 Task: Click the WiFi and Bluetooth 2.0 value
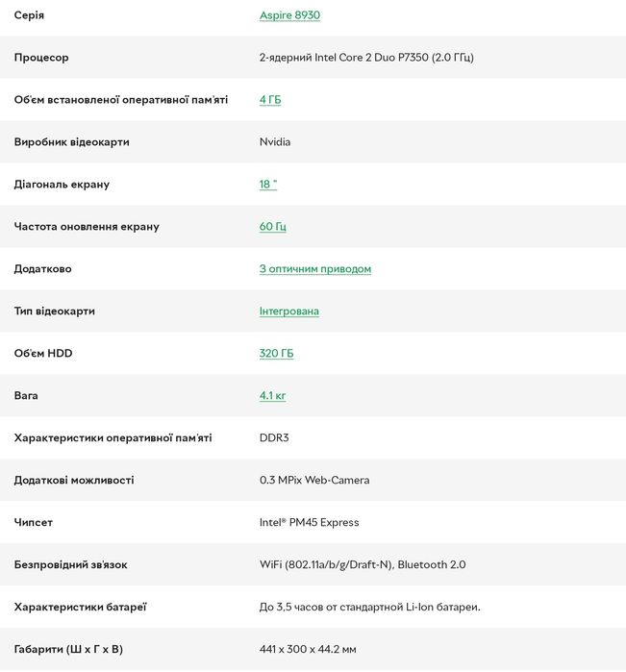click(x=363, y=565)
